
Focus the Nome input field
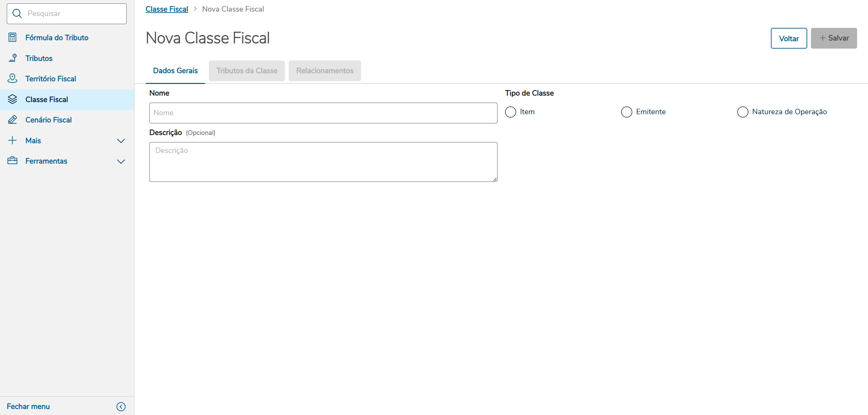323,113
